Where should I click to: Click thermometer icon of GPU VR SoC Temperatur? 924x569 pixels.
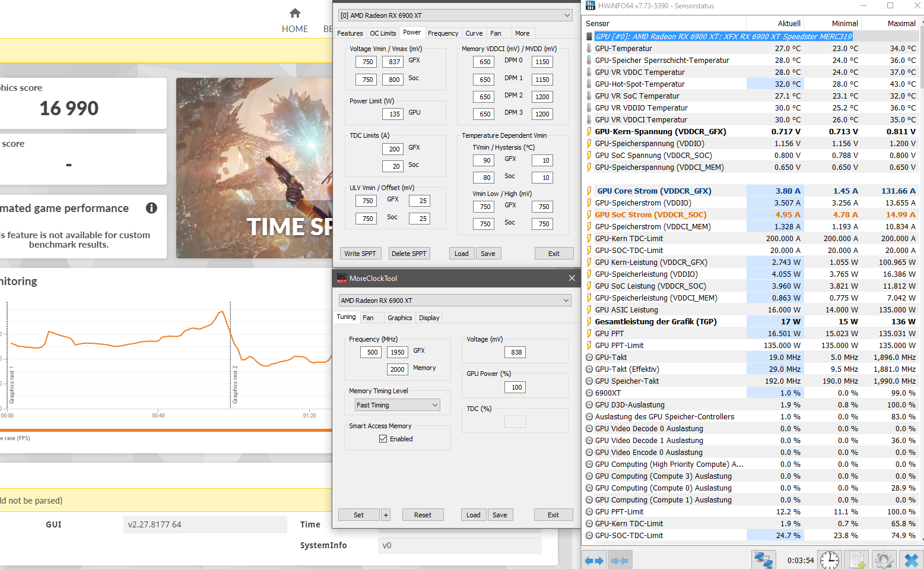[589, 96]
